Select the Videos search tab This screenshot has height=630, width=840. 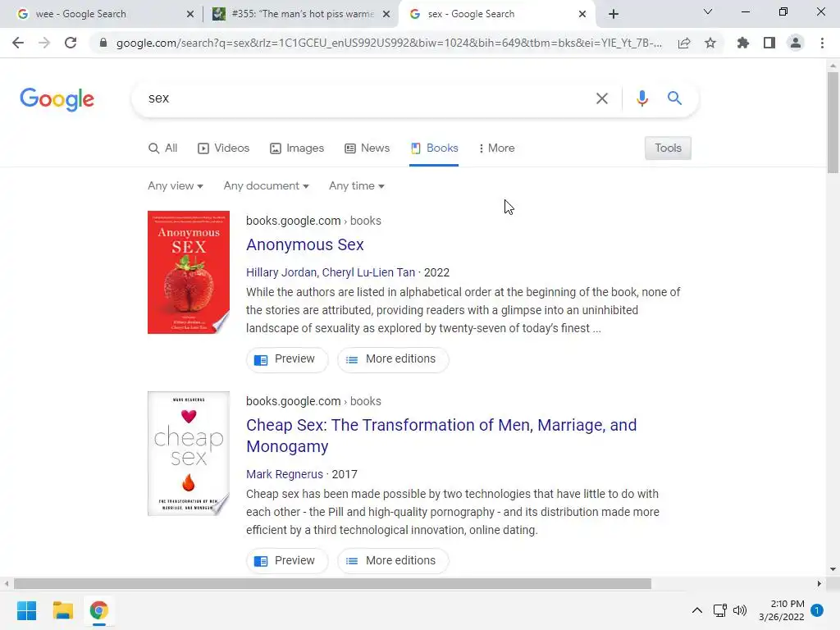coord(223,148)
